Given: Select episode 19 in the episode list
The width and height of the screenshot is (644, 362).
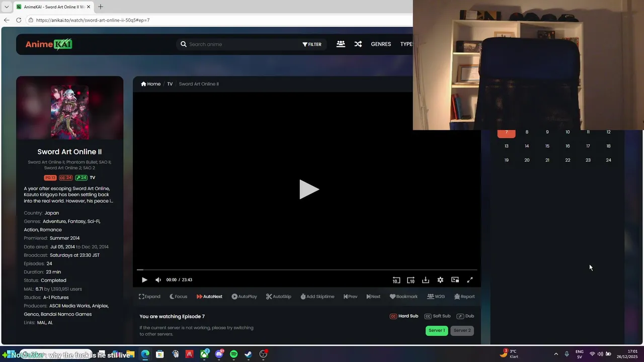Looking at the screenshot, I should pos(507,160).
